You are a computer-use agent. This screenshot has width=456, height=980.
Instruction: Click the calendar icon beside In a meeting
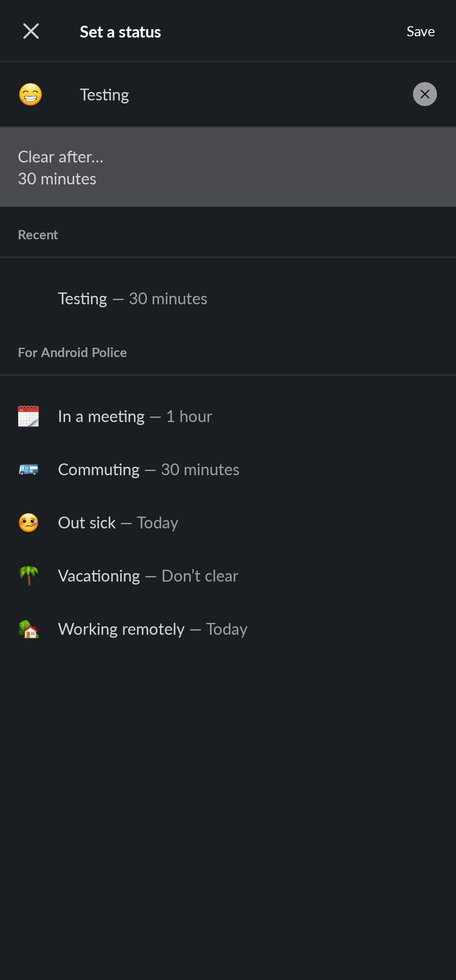pyautogui.click(x=28, y=416)
